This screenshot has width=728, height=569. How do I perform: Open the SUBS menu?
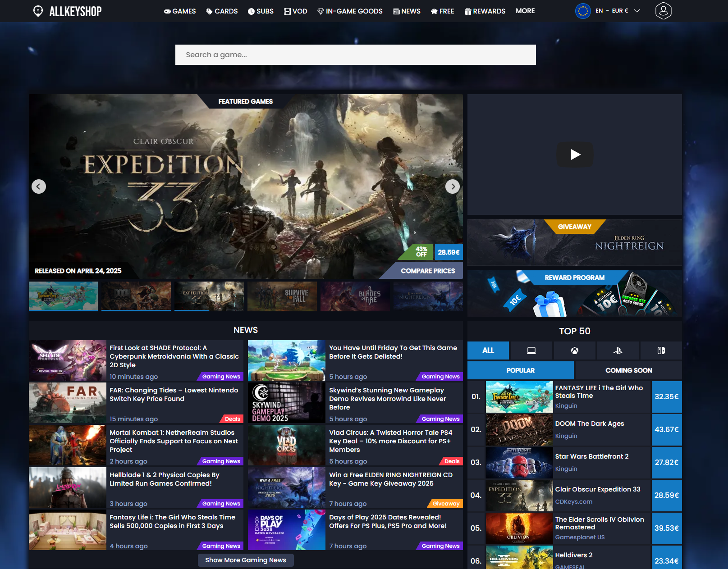point(261,11)
